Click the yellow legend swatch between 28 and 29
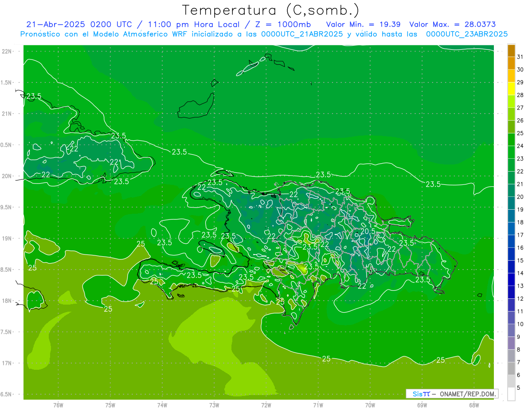The width and height of the screenshot is (532, 411). (511, 89)
